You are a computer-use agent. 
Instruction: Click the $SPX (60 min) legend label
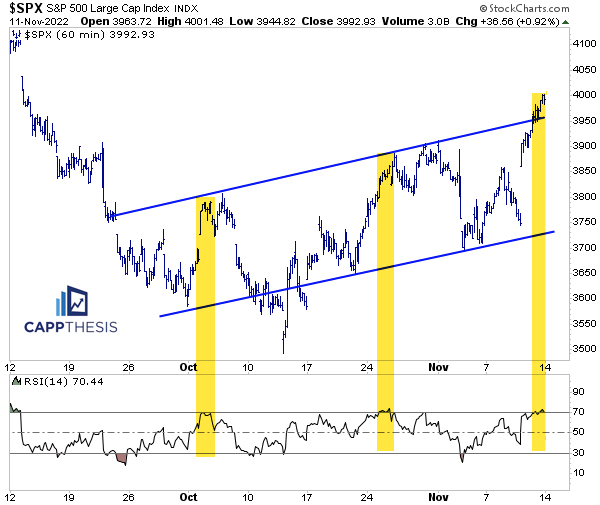click(x=90, y=35)
